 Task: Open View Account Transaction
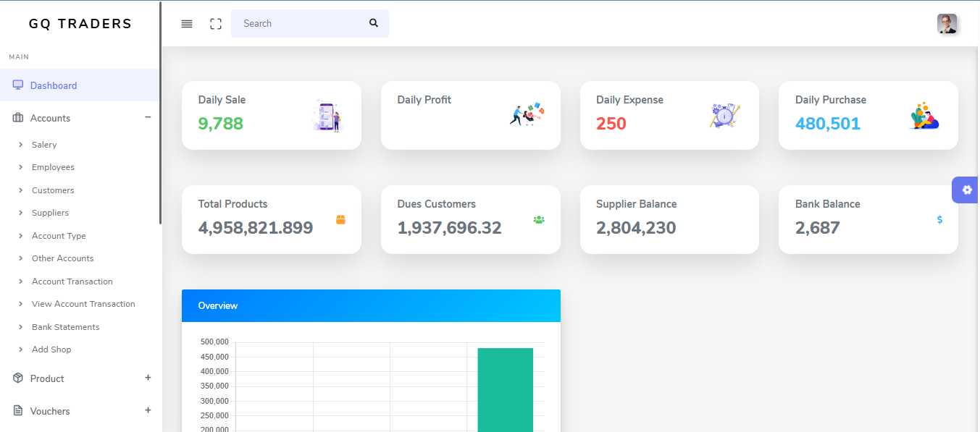(x=83, y=303)
